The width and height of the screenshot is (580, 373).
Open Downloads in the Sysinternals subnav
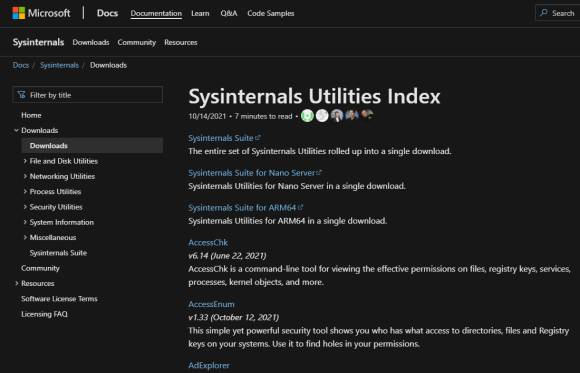(x=91, y=43)
